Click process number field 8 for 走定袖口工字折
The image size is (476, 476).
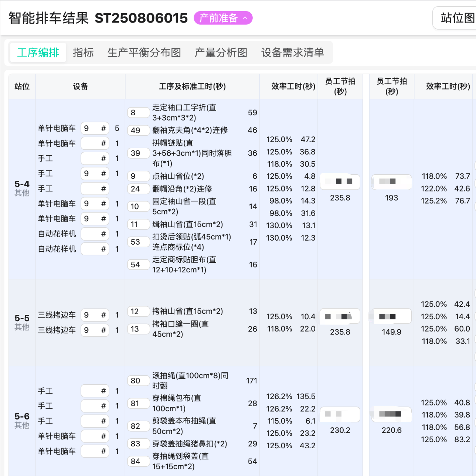pyautogui.click(x=138, y=113)
